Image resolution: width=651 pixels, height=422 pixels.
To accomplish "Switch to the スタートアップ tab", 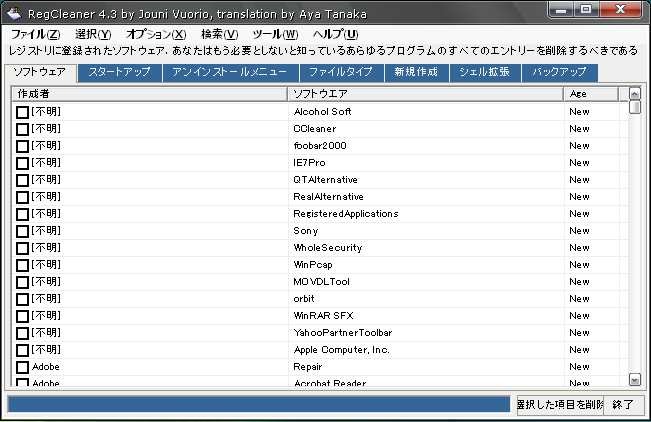I will (x=119, y=73).
